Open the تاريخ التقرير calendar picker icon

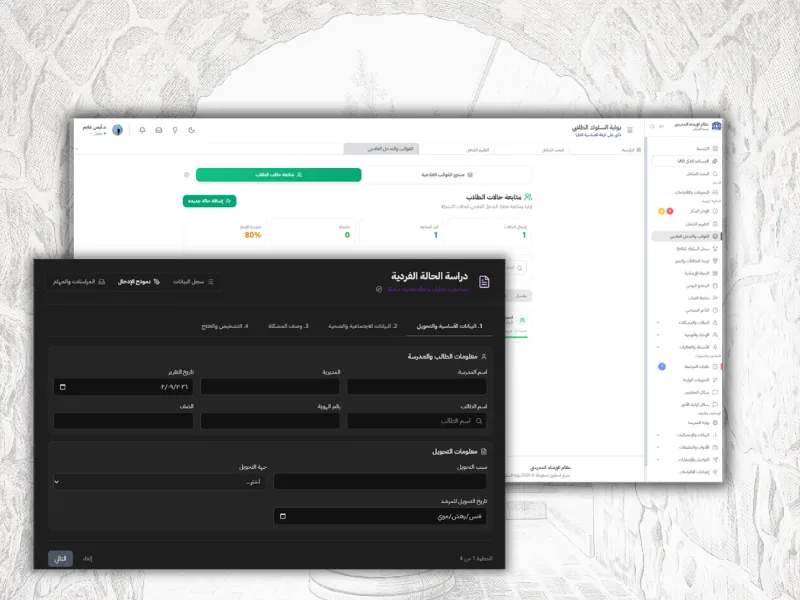[x=63, y=387]
